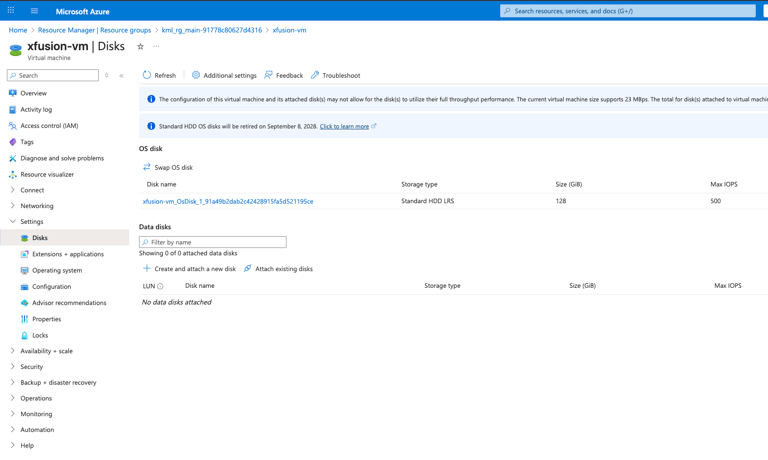Click Attach existing disks
768x460 pixels.
pyautogui.click(x=278, y=268)
